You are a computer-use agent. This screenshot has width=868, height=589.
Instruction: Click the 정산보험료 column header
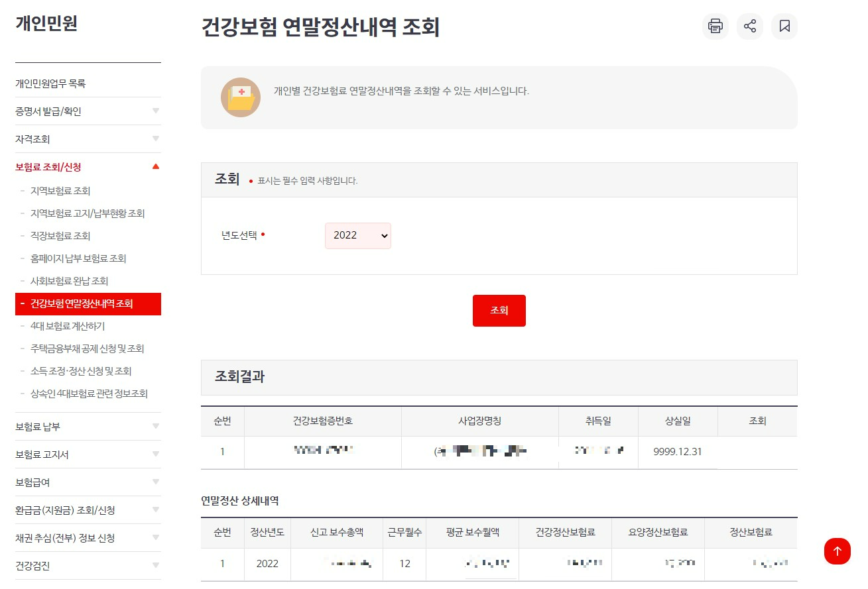[751, 533]
